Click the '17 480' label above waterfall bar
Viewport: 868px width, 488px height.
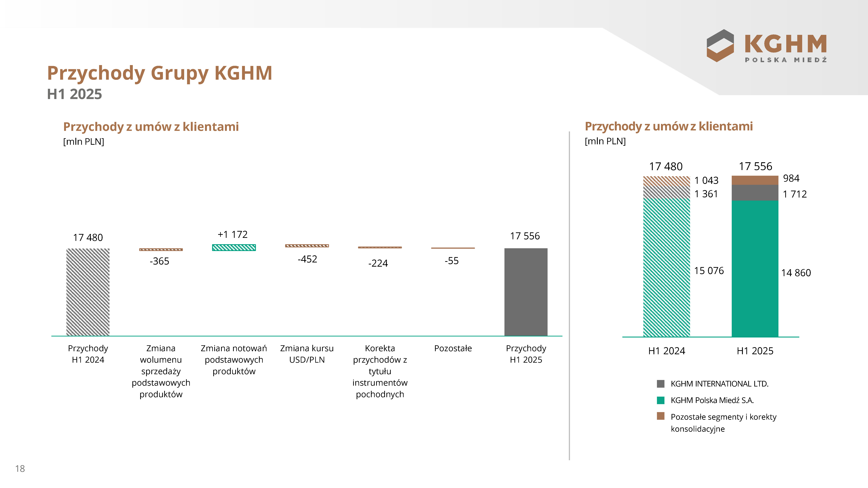(x=88, y=238)
